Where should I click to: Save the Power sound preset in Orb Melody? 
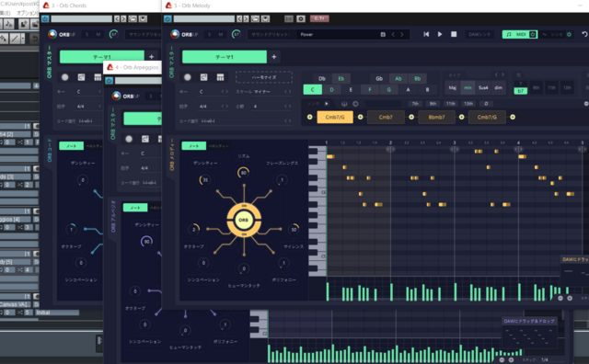click(383, 35)
